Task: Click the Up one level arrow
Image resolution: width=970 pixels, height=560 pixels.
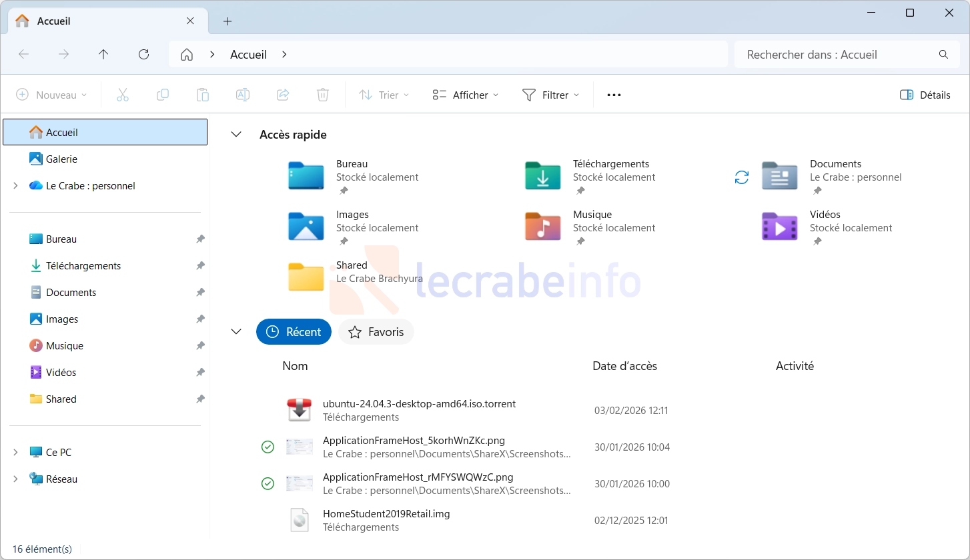Action: click(x=103, y=55)
